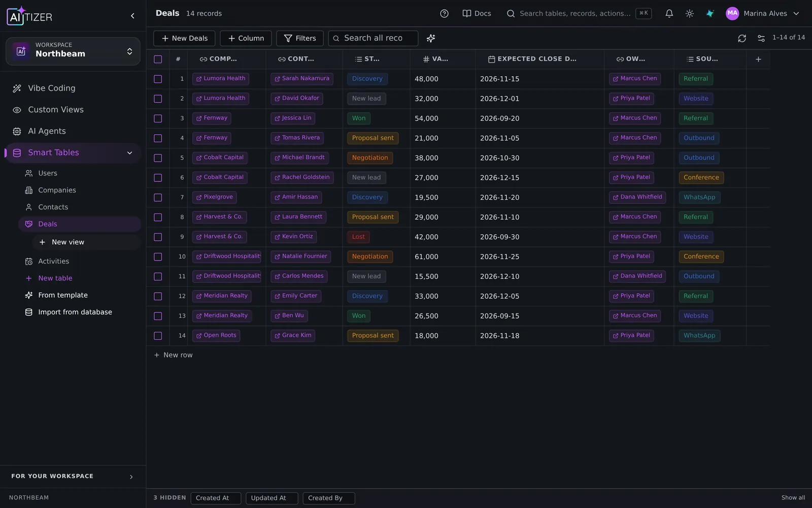
Task: Collapse the sidebar with the arrow icon
Action: (x=132, y=16)
